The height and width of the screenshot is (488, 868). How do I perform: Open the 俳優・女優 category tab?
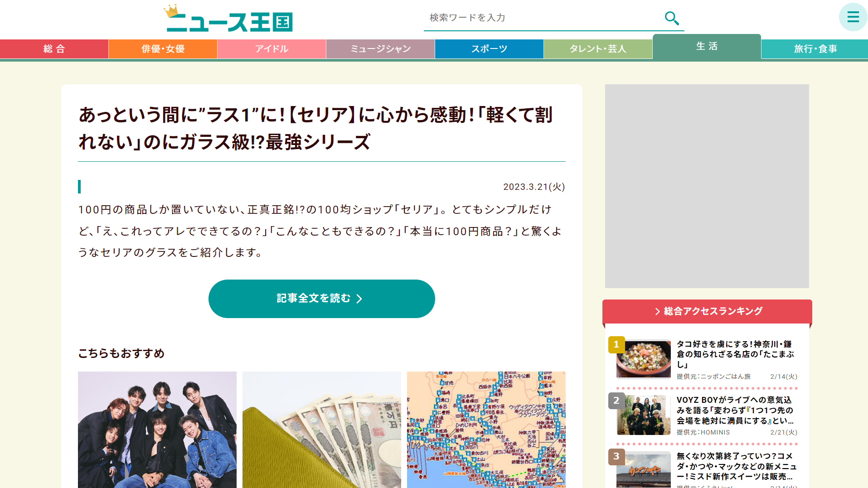click(163, 49)
